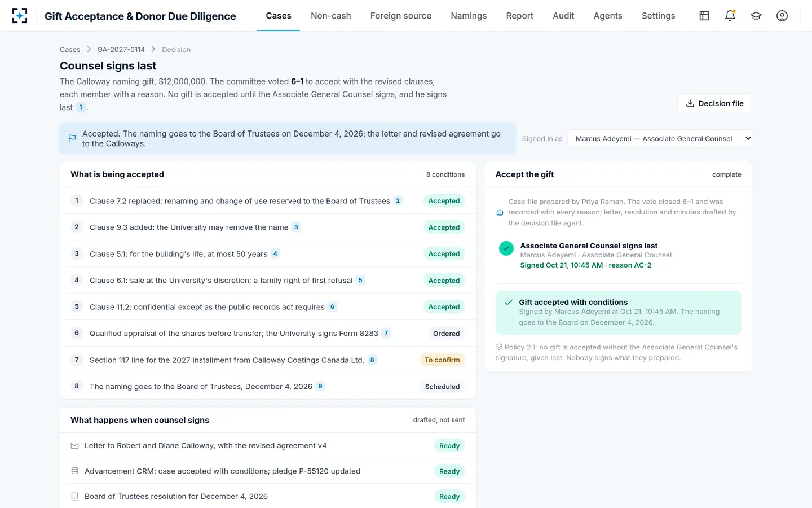
Task: Click the '8 conditions' count label
Action: pyautogui.click(x=445, y=174)
